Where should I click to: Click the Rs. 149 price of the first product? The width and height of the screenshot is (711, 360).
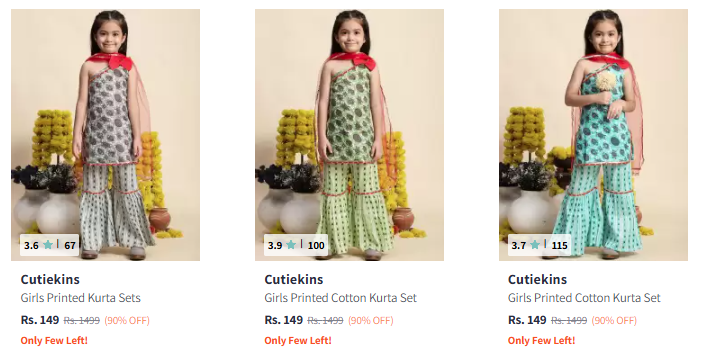click(40, 320)
